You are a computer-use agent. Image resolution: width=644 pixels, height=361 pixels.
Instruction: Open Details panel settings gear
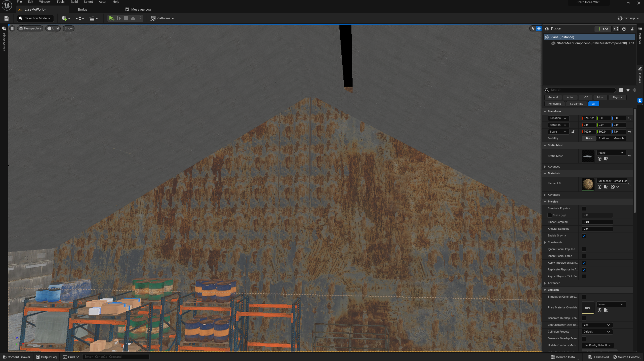click(634, 90)
